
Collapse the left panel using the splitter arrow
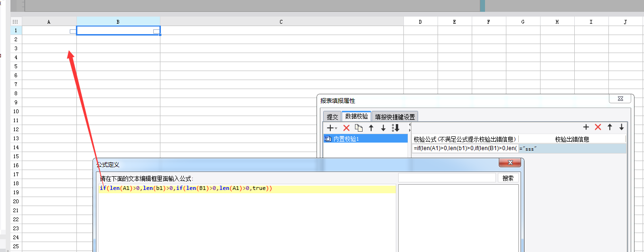[x=410, y=125]
